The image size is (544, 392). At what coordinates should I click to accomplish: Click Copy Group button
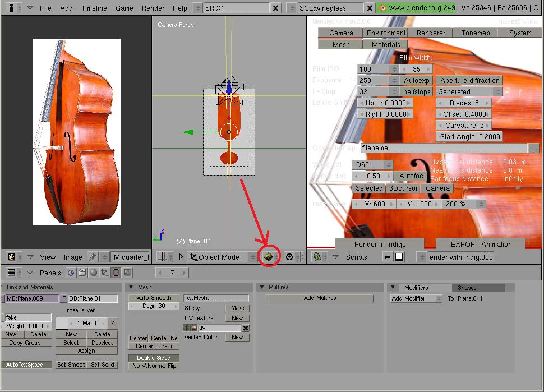[27, 343]
